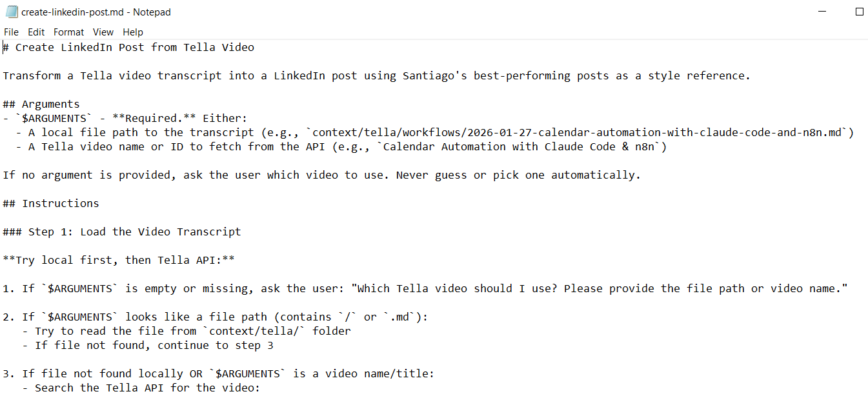Click the '**Try local first, then Tella API:**' line
The width and height of the screenshot is (868, 396).
pyautogui.click(x=119, y=261)
